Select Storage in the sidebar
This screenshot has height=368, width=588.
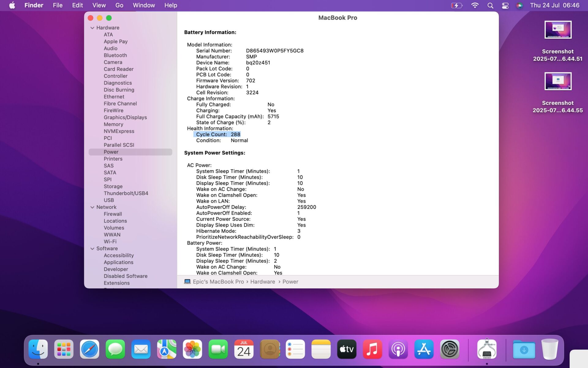(113, 186)
